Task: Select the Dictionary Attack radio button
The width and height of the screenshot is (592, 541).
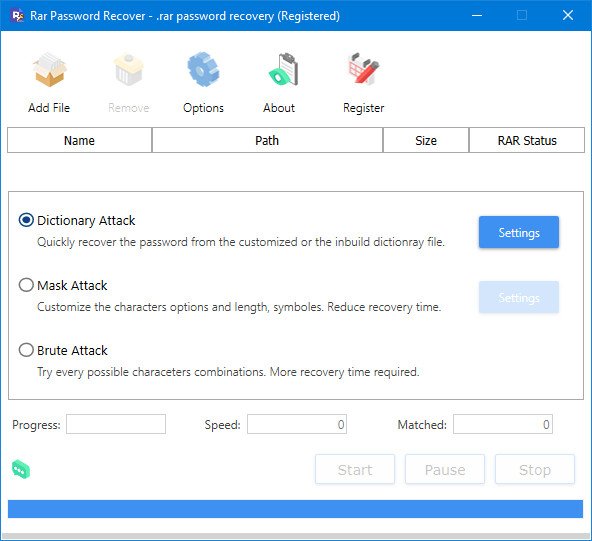Action: pyautogui.click(x=26, y=220)
